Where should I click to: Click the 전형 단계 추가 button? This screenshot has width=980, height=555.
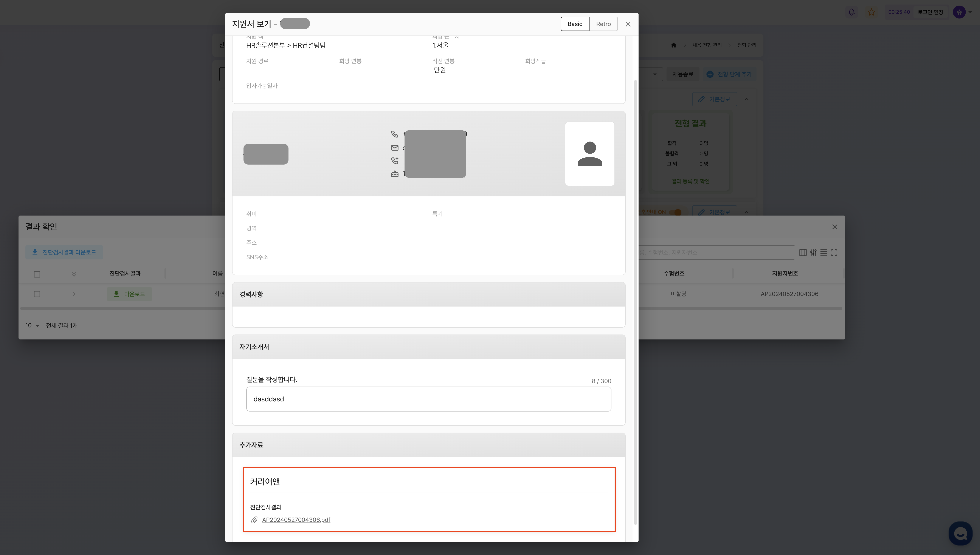(729, 74)
